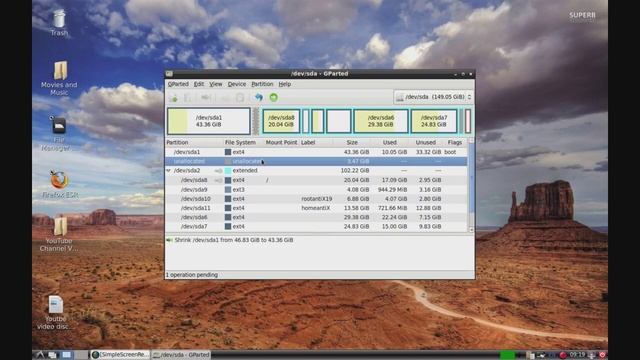Screen dimensions: 640x360
Task: Open the device selector /dev/sda (149.05 GiB)
Action: tap(434, 97)
